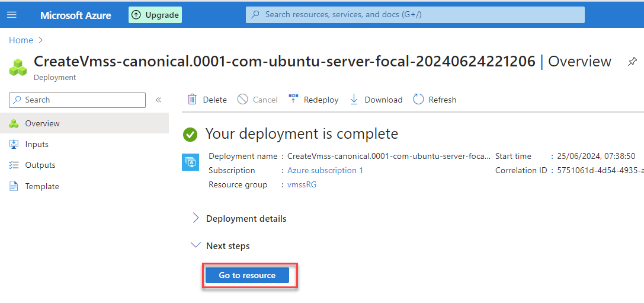Collapse the sidebar with double chevron
The height and width of the screenshot is (303, 644).
158,100
